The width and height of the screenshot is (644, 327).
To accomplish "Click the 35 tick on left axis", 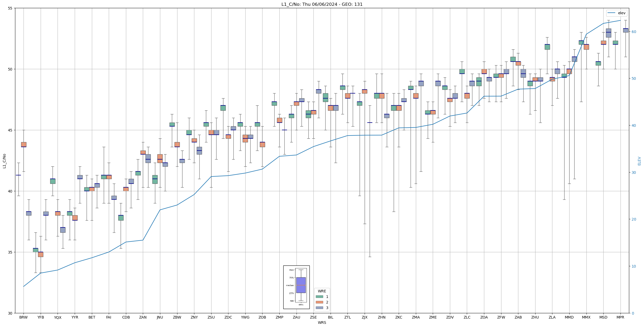I will click(11, 252).
